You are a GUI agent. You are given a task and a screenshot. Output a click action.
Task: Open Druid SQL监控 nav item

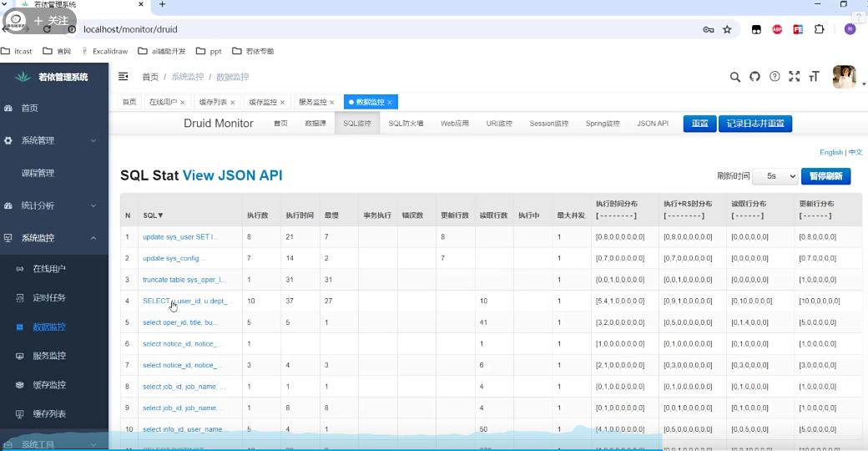coord(357,124)
